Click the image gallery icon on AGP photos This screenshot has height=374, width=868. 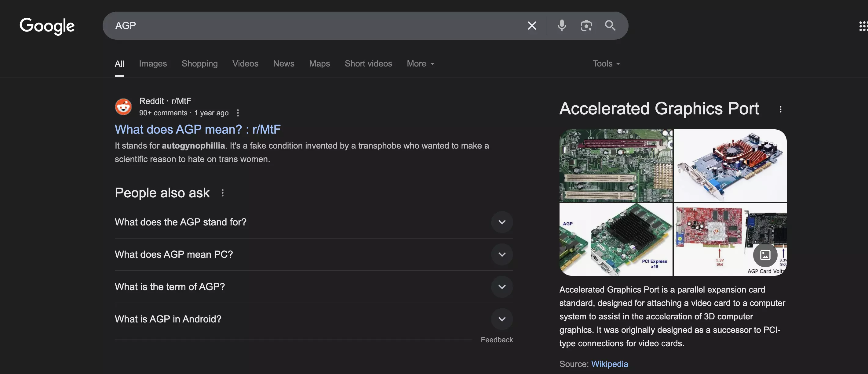click(x=765, y=255)
